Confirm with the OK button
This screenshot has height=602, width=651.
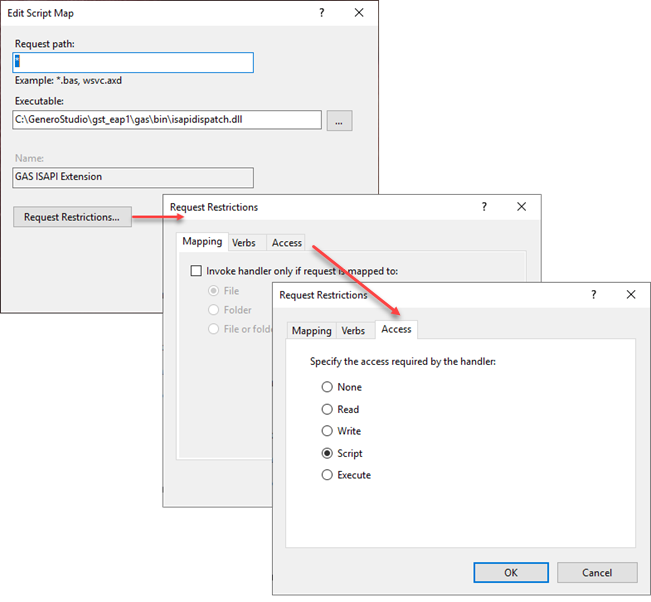[x=511, y=573]
